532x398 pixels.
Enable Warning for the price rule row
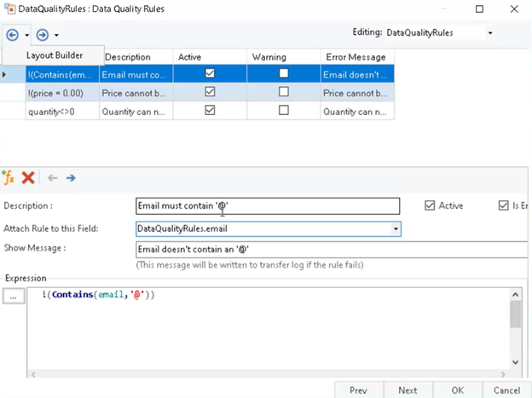pyautogui.click(x=284, y=92)
